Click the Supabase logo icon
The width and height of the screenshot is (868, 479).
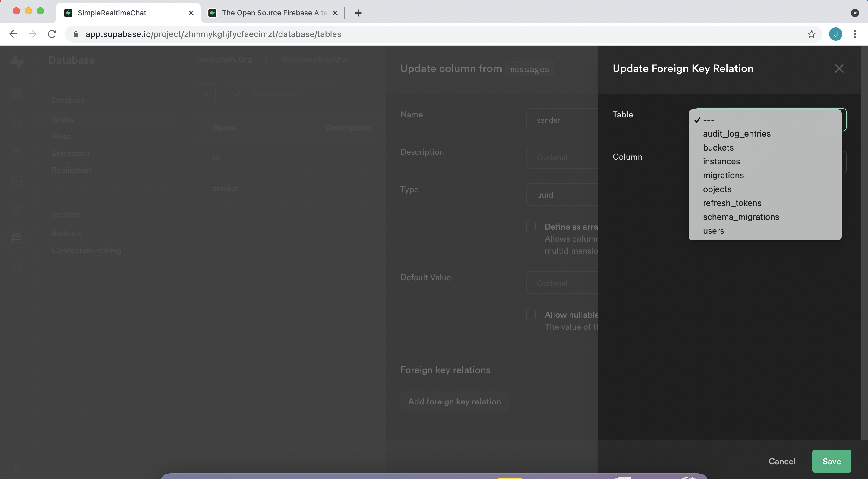click(x=17, y=61)
